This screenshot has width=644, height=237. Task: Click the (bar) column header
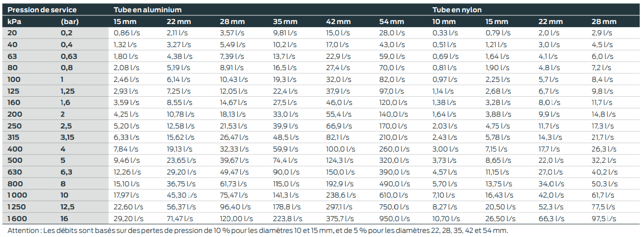point(69,21)
